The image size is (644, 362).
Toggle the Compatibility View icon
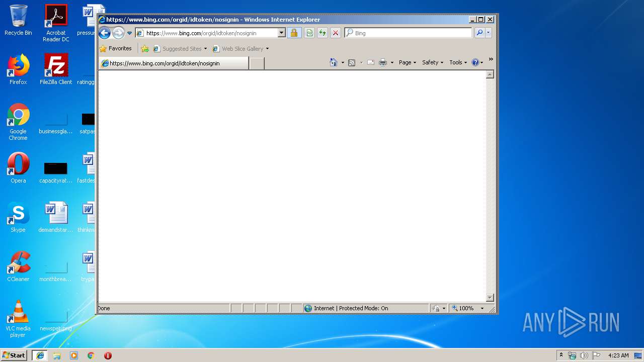pyautogui.click(x=309, y=33)
